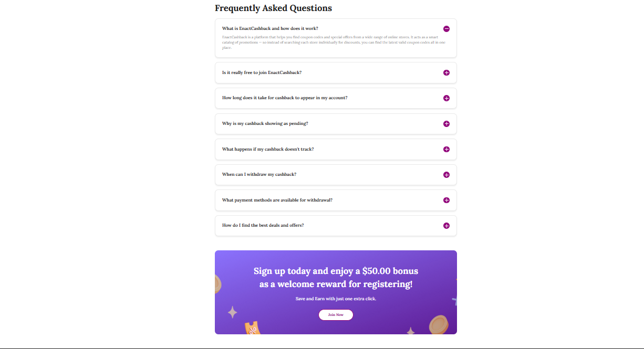The height and width of the screenshot is (349, 644).
Task: Open 'When can I withdraw my cashback?' question
Action: click(x=259, y=174)
